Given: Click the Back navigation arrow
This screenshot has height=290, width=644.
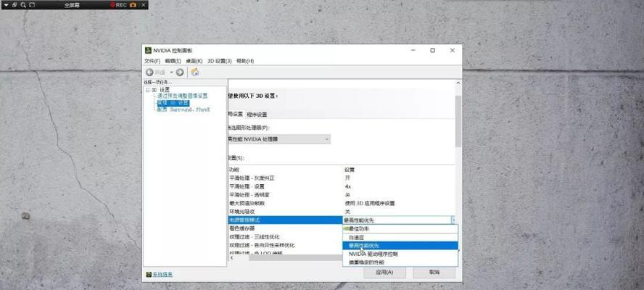Looking at the screenshot, I should (x=149, y=72).
